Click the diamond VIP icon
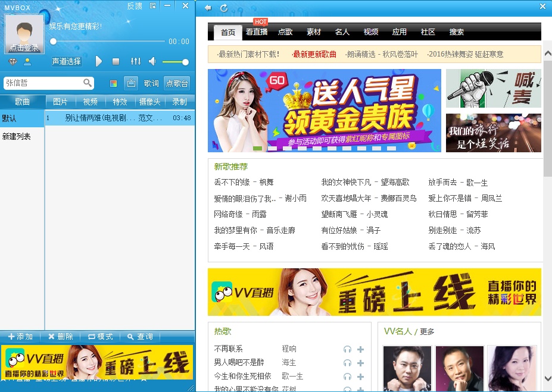Screen dimensions: 552x392 coord(13,62)
